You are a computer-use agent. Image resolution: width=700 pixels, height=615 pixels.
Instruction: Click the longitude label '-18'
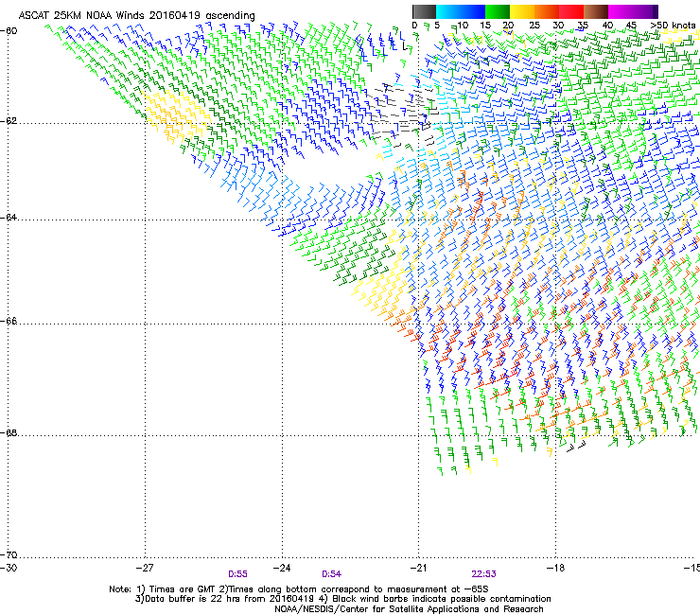point(555,568)
